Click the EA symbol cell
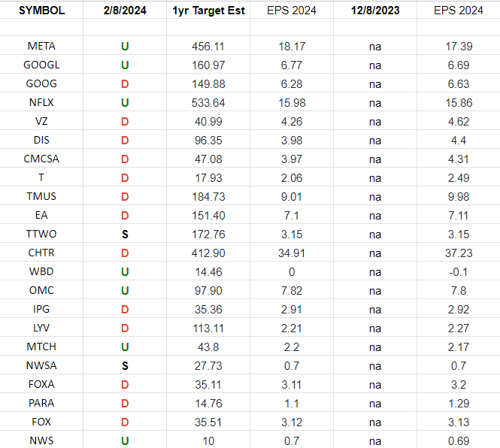The image size is (500, 448). click(x=41, y=215)
